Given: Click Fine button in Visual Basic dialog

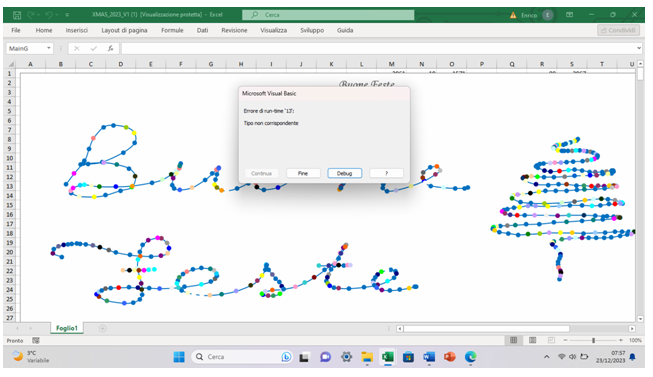Looking at the screenshot, I should pyautogui.click(x=303, y=173).
